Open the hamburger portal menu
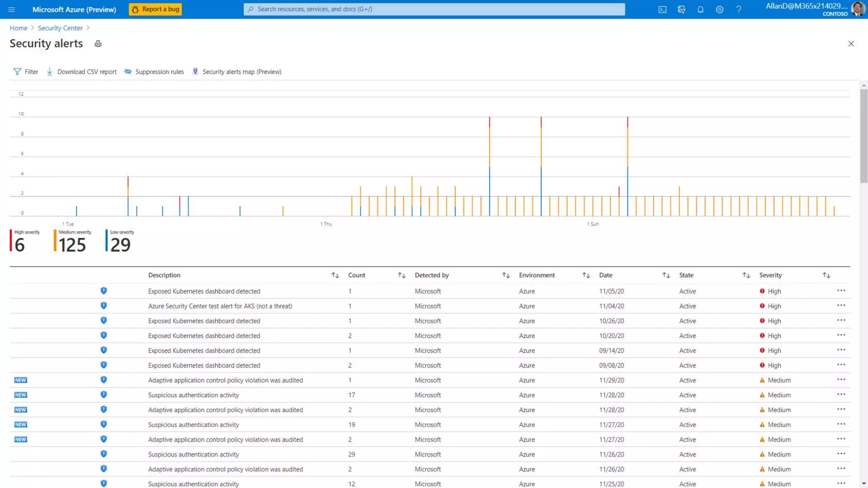The height and width of the screenshot is (488, 868). [11, 9]
